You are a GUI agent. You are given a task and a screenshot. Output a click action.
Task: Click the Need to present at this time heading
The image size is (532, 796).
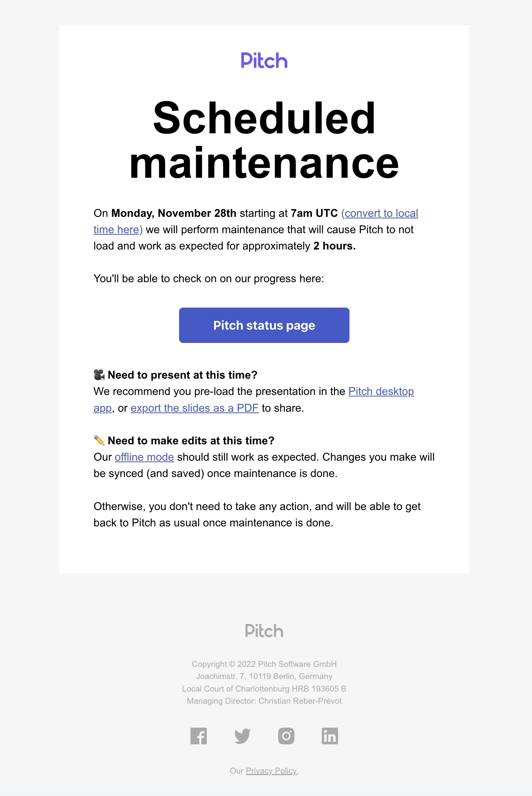point(182,375)
